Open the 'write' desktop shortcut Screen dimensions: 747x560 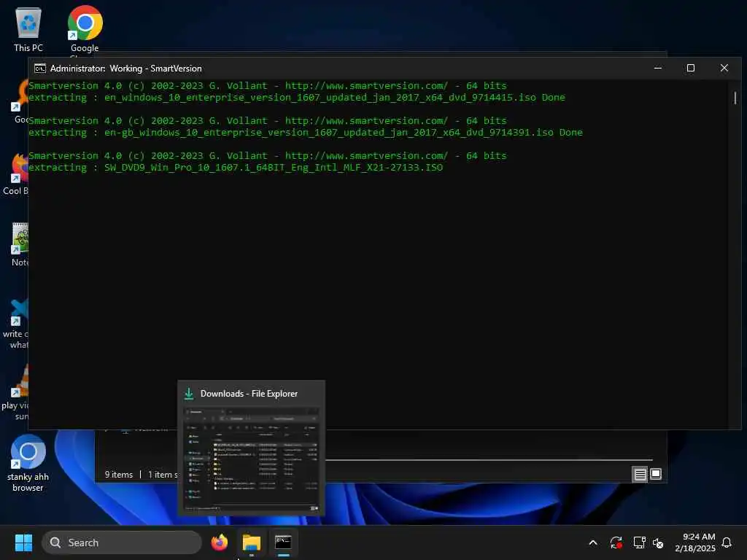[x=16, y=324]
